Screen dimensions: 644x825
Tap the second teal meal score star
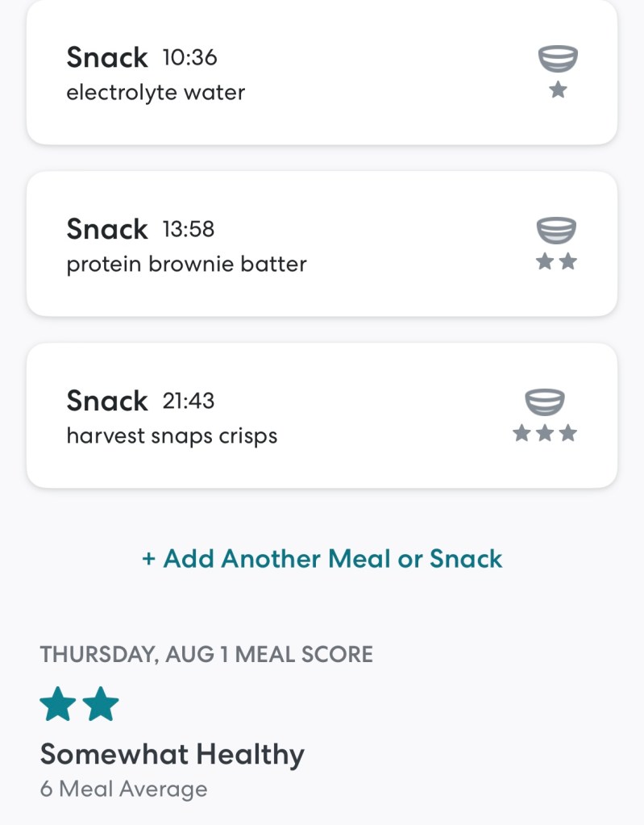coord(101,706)
